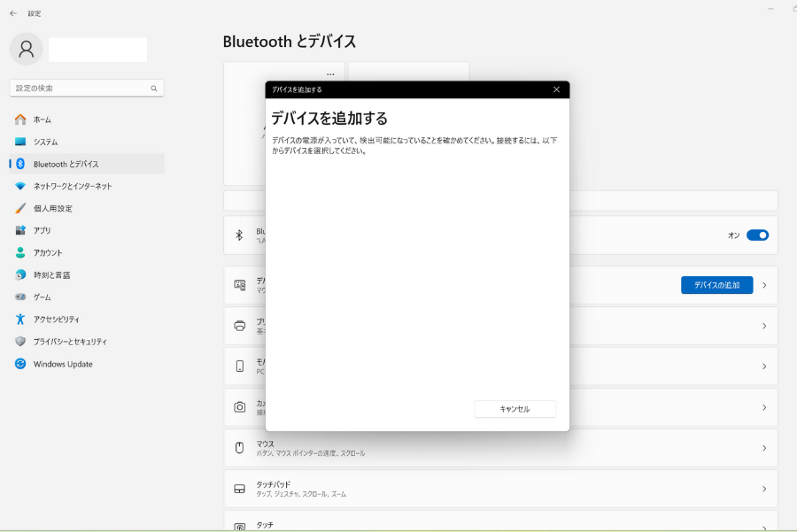Click the camera icon
The width and height of the screenshot is (797, 532).
239,407
